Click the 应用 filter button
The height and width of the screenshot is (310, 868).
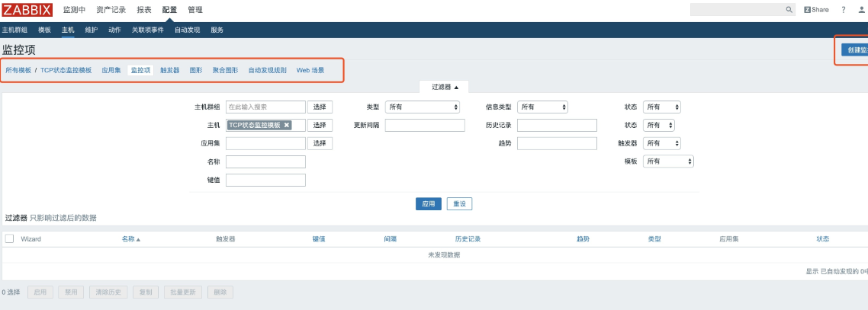[x=428, y=204]
